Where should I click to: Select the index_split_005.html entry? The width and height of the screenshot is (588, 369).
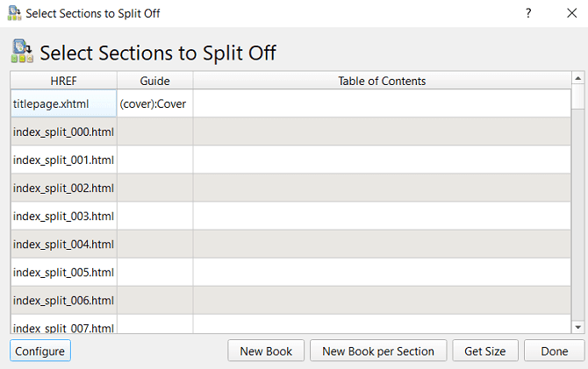pyautogui.click(x=64, y=272)
